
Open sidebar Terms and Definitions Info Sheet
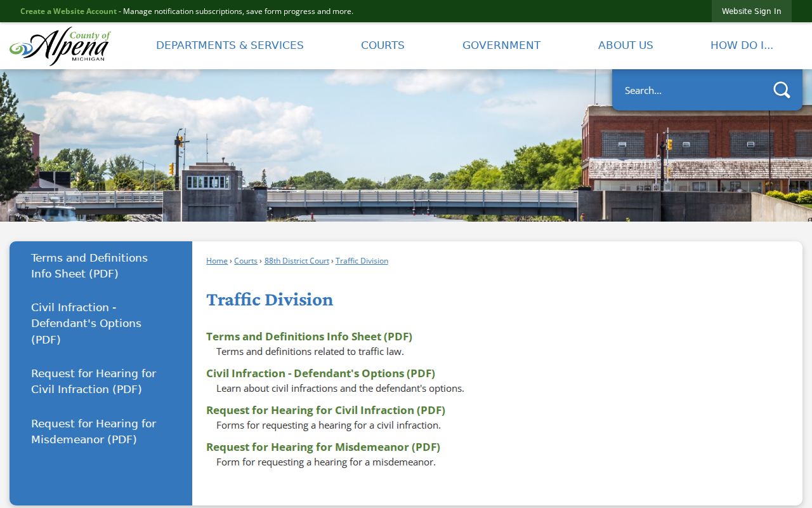[89, 265]
